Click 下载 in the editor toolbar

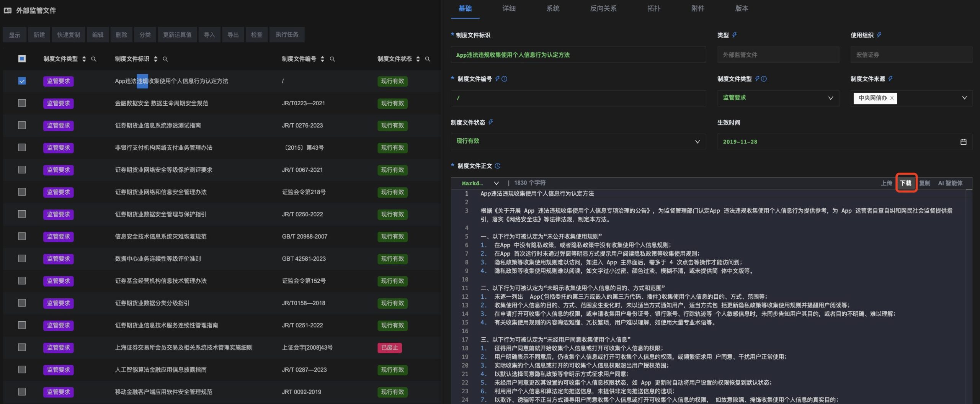point(906,183)
